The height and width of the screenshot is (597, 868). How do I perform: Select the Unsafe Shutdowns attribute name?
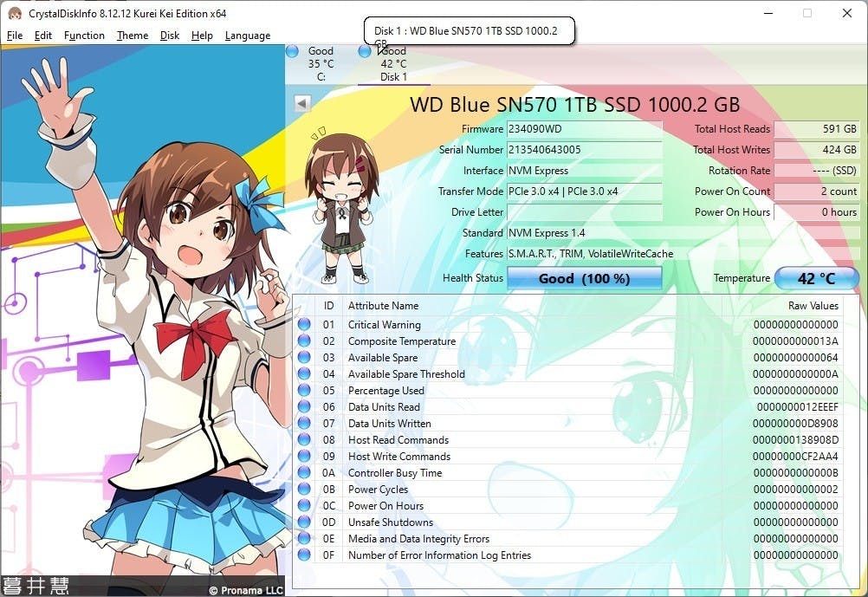coord(391,522)
